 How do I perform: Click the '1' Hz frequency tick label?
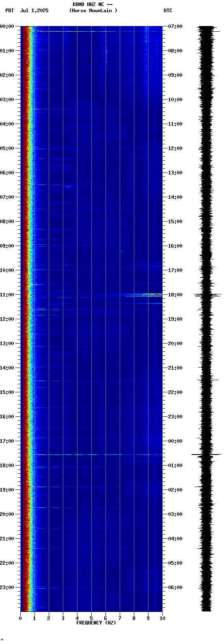(x=34, y=618)
